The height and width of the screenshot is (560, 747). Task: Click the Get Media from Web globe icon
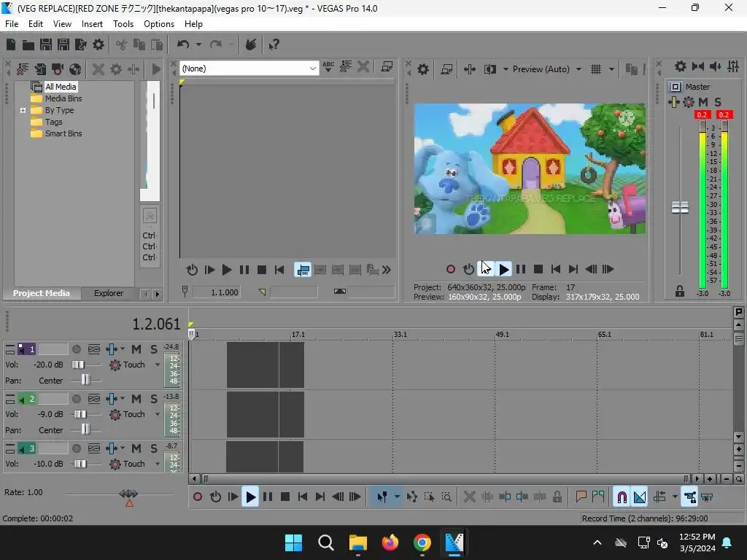click(x=75, y=69)
